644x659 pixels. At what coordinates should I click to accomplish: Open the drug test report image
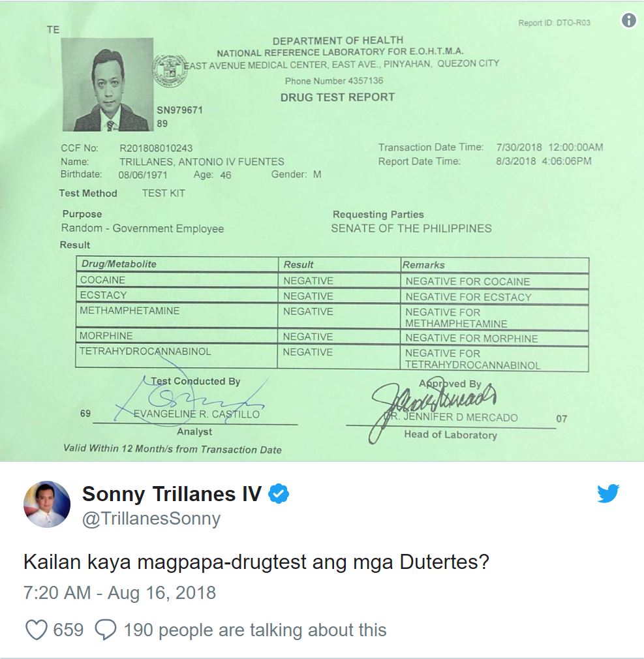tap(322, 231)
